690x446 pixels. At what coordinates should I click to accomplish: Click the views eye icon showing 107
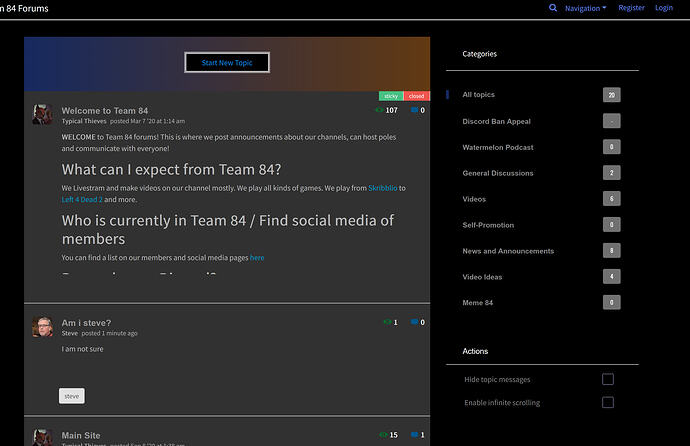pyautogui.click(x=379, y=110)
